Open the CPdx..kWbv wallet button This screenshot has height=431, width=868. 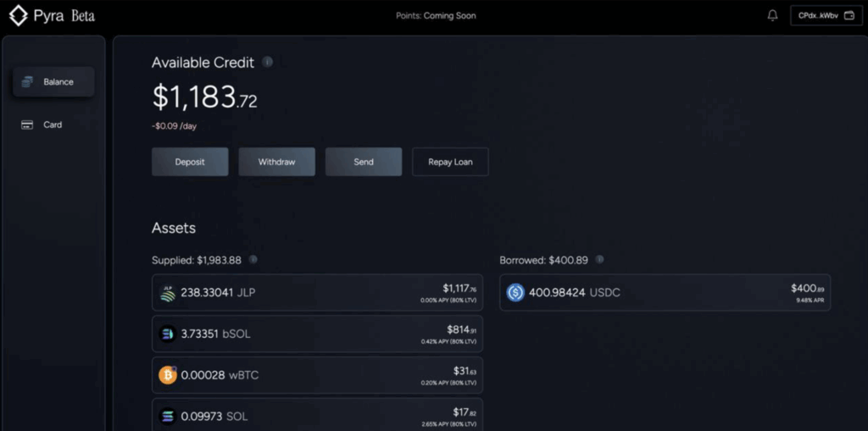[x=826, y=16]
